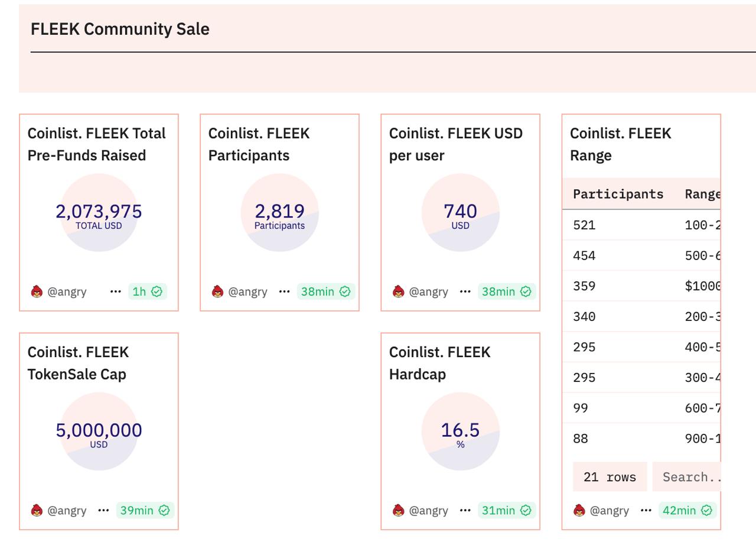The height and width of the screenshot is (545, 756).
Task: Click the FLEEK Community Sale heading
Action: pos(120,29)
